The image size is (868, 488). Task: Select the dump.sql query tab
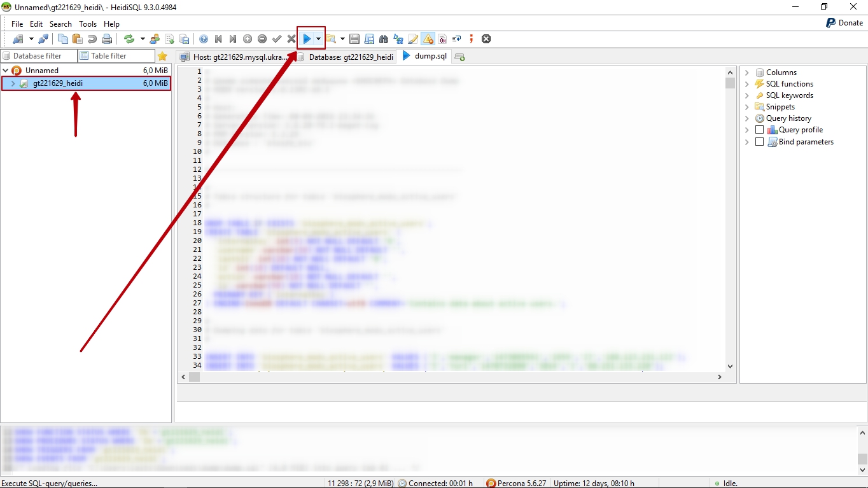(x=424, y=56)
